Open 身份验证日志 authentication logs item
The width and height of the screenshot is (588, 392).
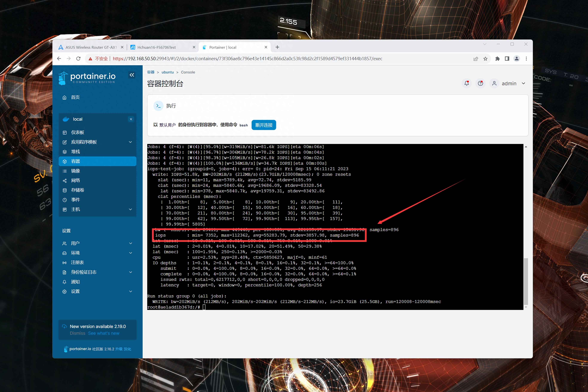coord(84,272)
